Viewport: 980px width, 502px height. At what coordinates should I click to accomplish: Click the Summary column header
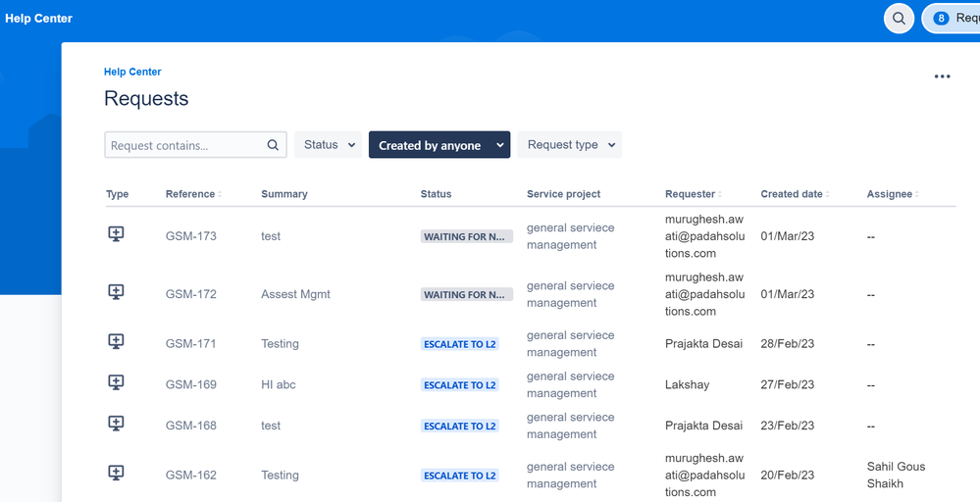click(284, 194)
